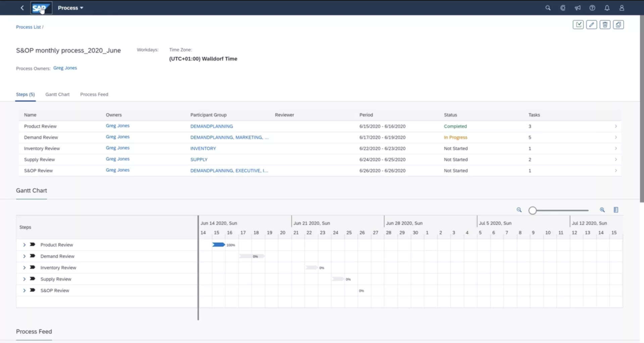
Task: Expand Inventory Review in Gantt steps
Action: coord(24,268)
